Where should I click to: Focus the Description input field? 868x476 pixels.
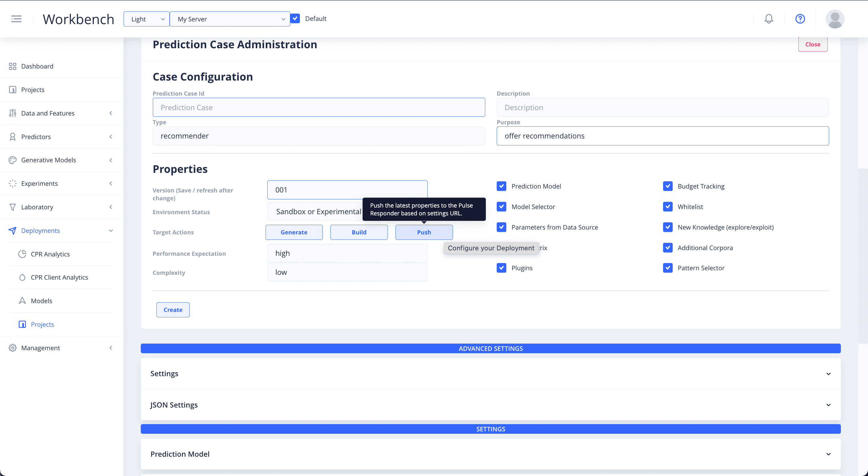(x=662, y=107)
